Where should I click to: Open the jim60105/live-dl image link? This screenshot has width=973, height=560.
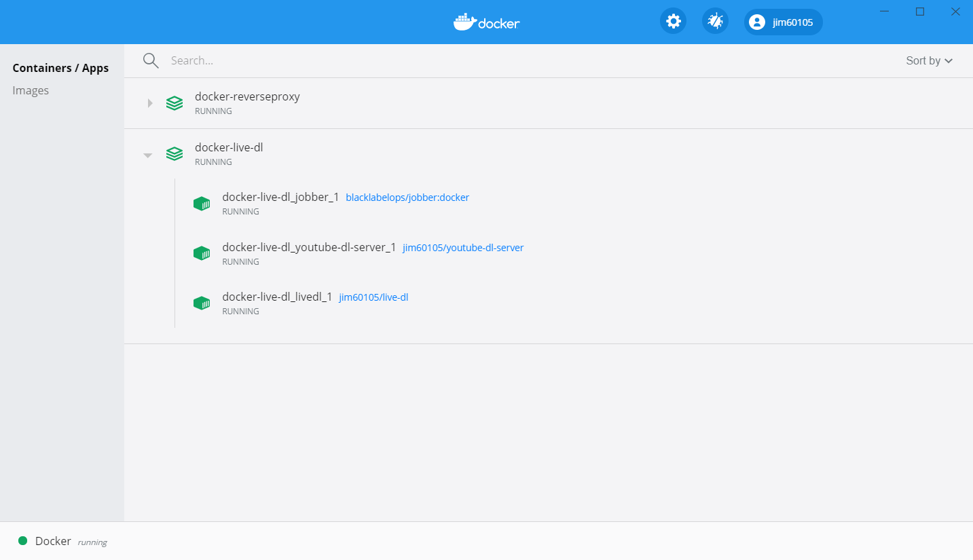pos(373,297)
